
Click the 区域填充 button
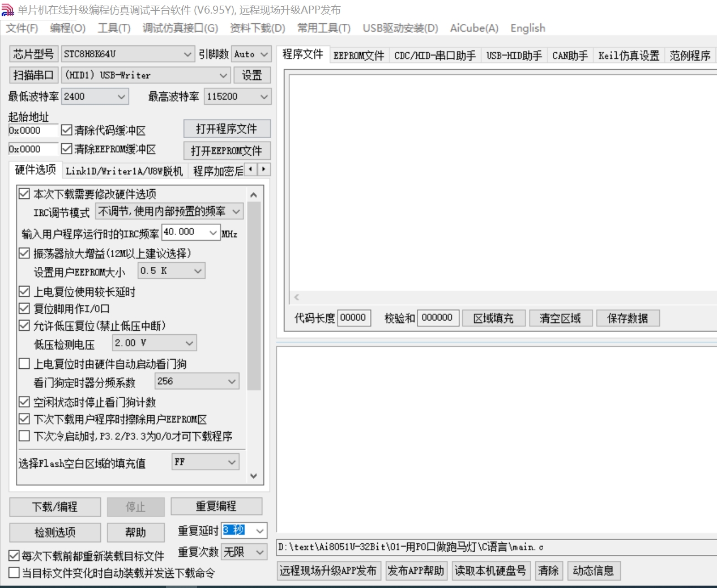(x=493, y=318)
